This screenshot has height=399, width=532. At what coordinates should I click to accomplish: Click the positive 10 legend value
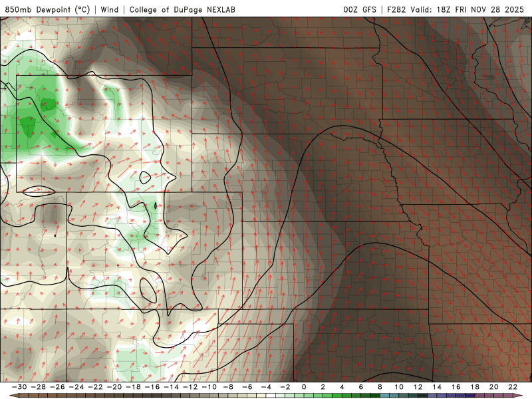coord(399,387)
